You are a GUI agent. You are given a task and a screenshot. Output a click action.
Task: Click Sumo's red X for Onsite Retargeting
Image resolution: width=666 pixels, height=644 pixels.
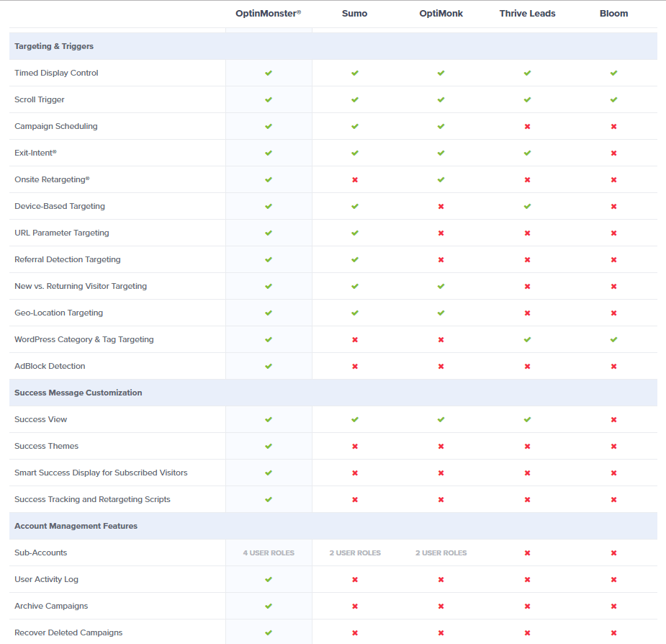355,179
